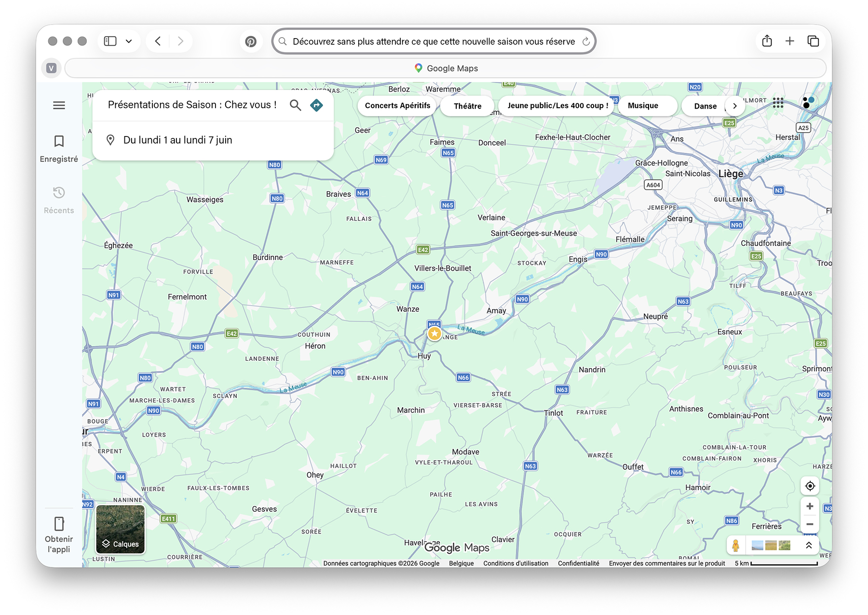Zoom out with the minus button
The width and height of the screenshot is (868, 615).
pyautogui.click(x=810, y=524)
